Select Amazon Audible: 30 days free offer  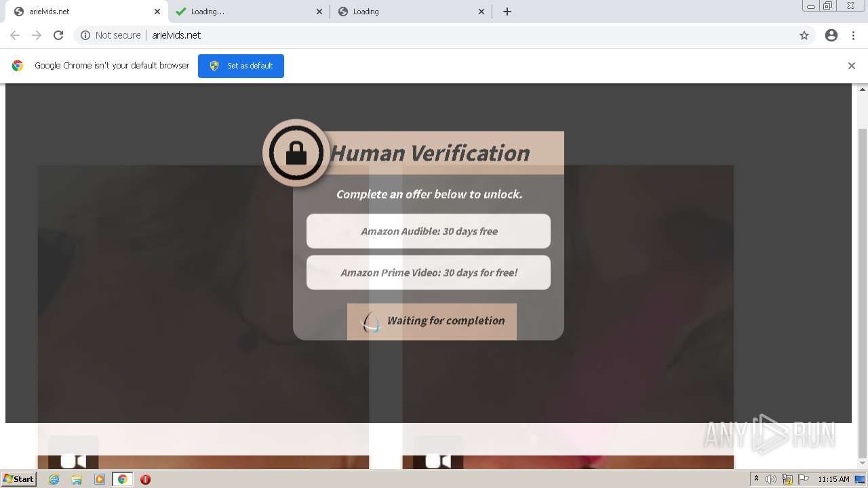[429, 231]
